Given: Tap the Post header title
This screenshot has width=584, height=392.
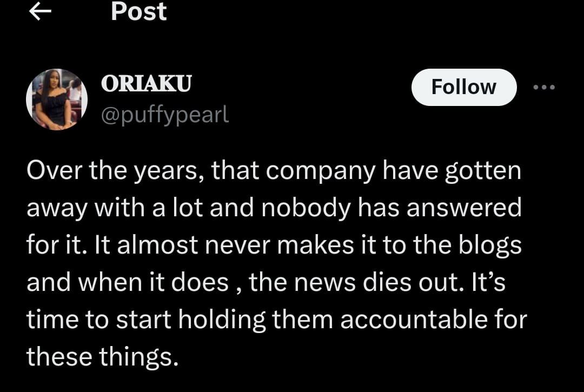Looking at the screenshot, I should point(139,12).
